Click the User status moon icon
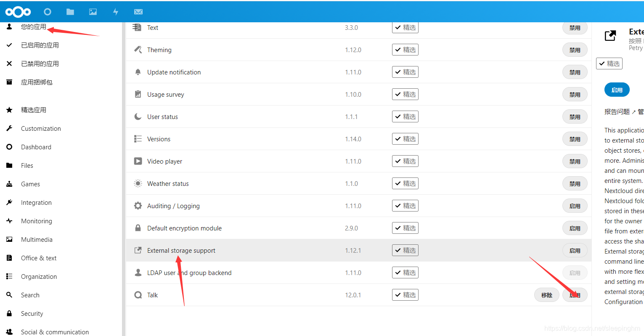Viewport: 644px width, 336px height. pos(138,116)
